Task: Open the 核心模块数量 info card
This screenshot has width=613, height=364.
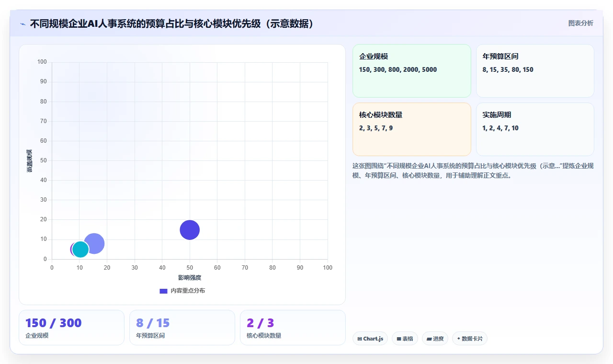Action: pos(412,129)
